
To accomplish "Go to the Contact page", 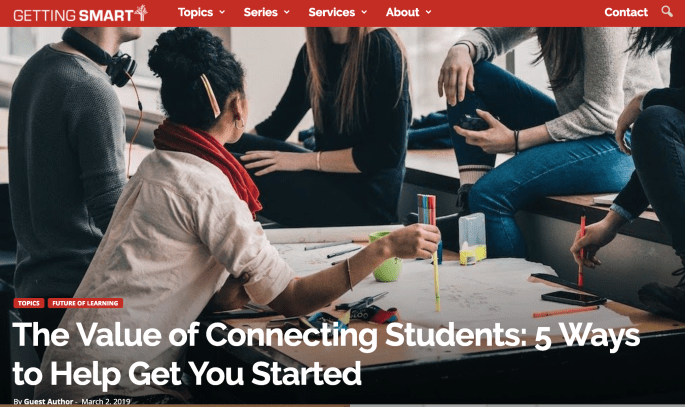I will coord(626,12).
